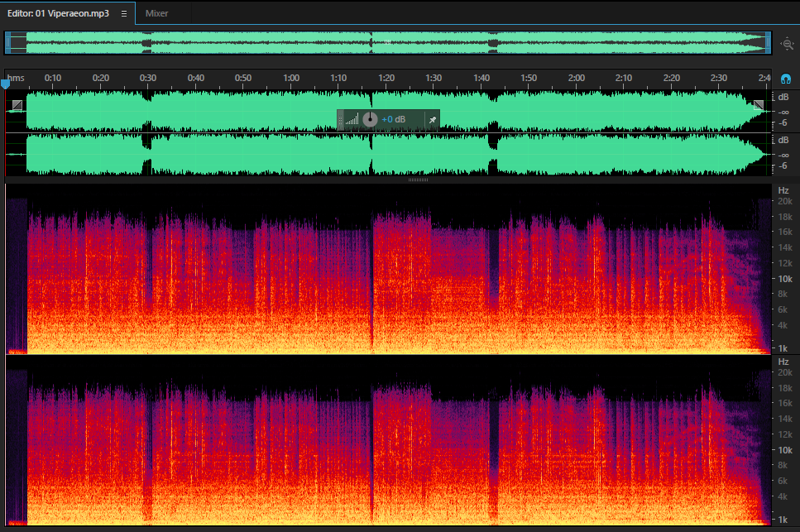Grab the HUD dotted grip handle

[340, 120]
